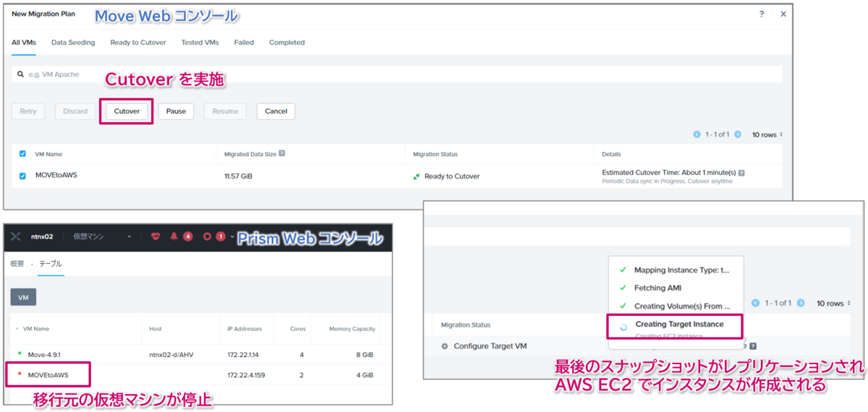868x412 pixels.
Task: Open テーブル tab in Prism
Action: [50, 264]
